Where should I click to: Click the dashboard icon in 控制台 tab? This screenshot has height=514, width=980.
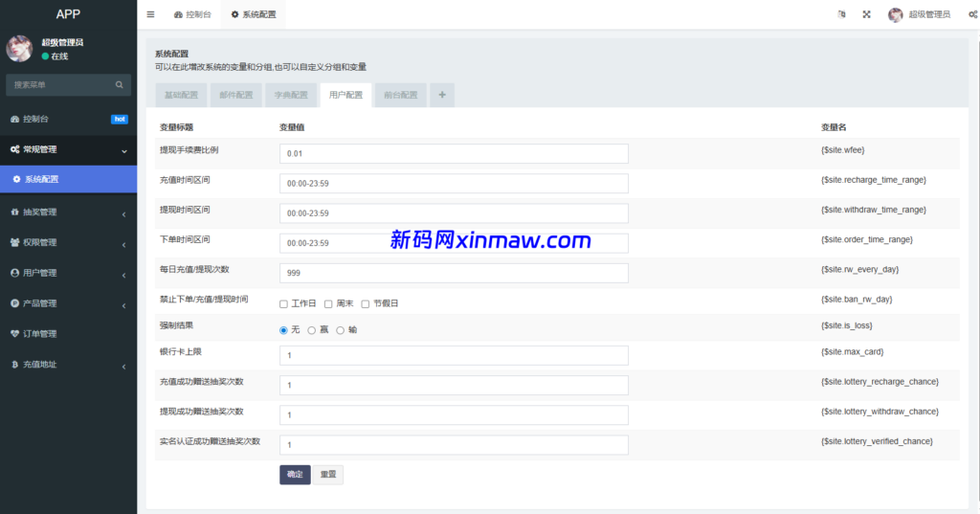click(x=178, y=14)
